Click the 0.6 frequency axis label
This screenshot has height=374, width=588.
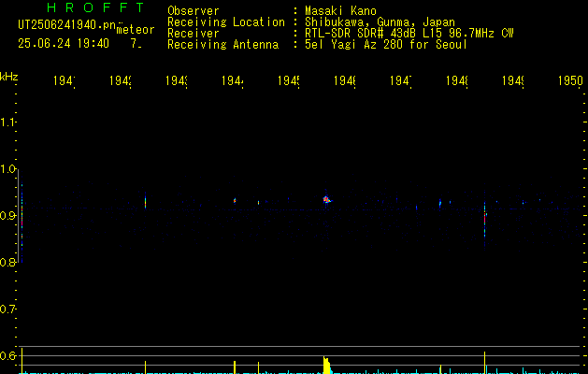[x=7, y=355]
